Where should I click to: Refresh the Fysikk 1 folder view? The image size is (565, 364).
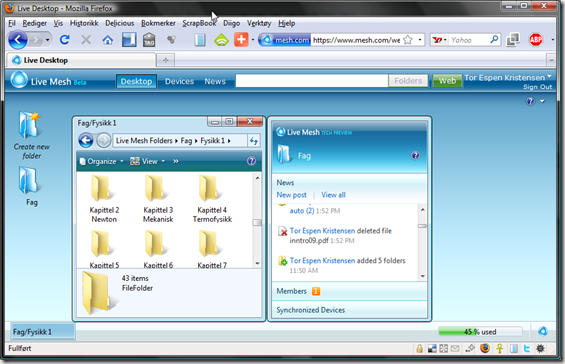coord(254,141)
